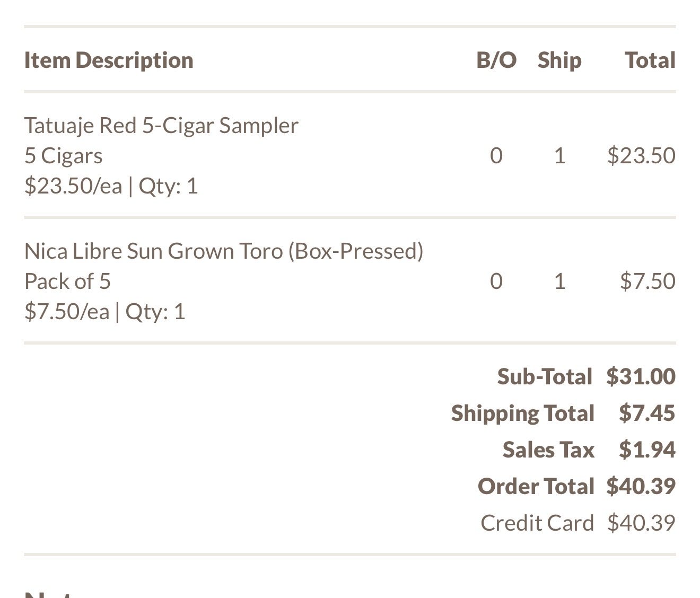Open the Tatuaje Red 5-Cigar Sampler item

(x=161, y=126)
